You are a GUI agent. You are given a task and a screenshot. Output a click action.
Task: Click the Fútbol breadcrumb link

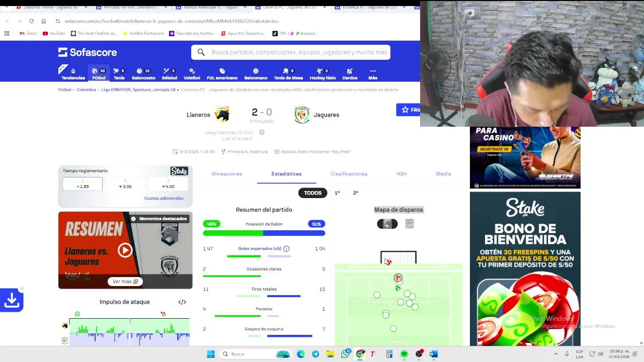[x=64, y=89]
